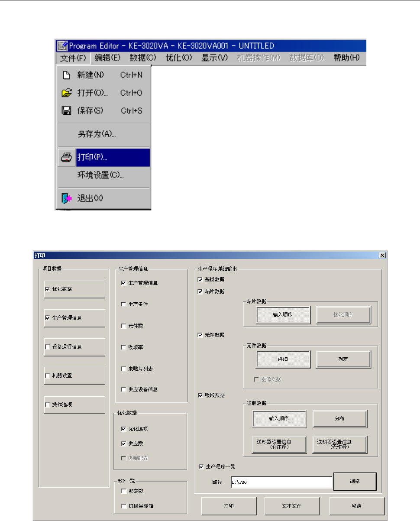Click the Program Editor title bar icon
The image size is (420, 521).
[x=62, y=45]
